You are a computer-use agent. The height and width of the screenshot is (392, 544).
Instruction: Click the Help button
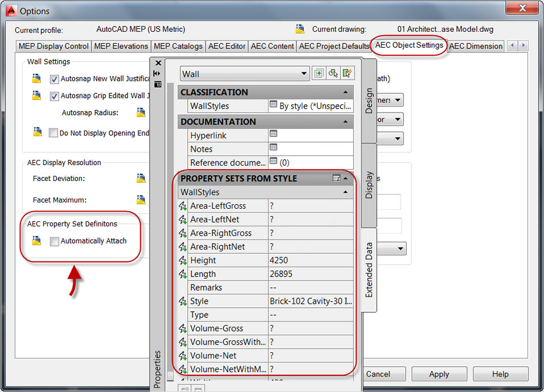[500, 374]
